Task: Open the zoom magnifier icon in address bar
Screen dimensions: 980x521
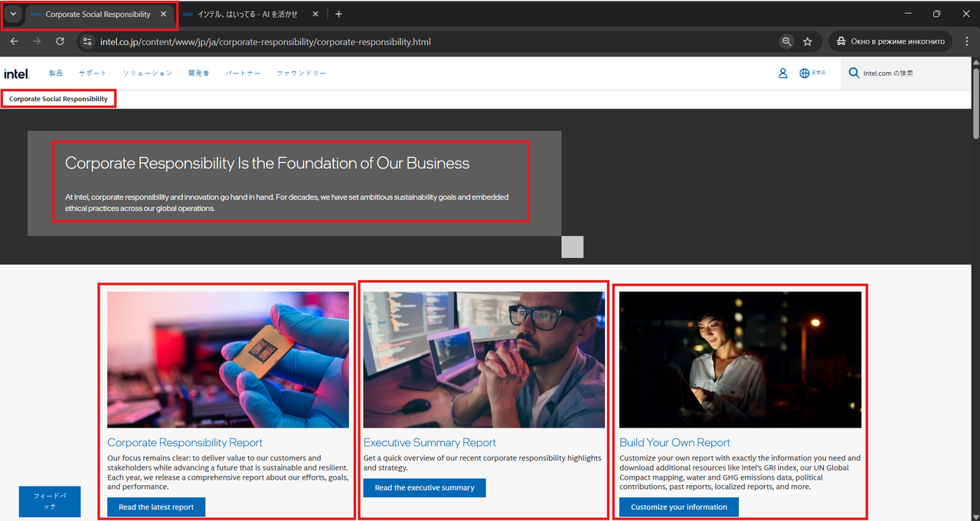Action: pyautogui.click(x=786, y=41)
